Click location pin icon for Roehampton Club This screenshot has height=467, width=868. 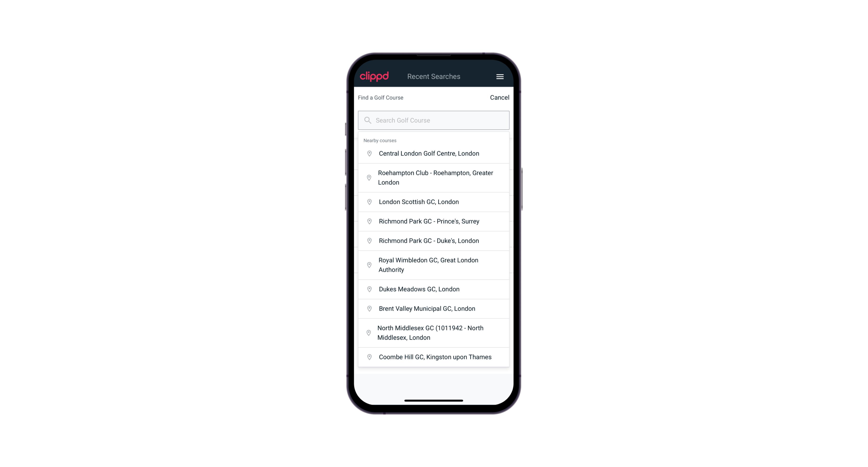click(368, 178)
